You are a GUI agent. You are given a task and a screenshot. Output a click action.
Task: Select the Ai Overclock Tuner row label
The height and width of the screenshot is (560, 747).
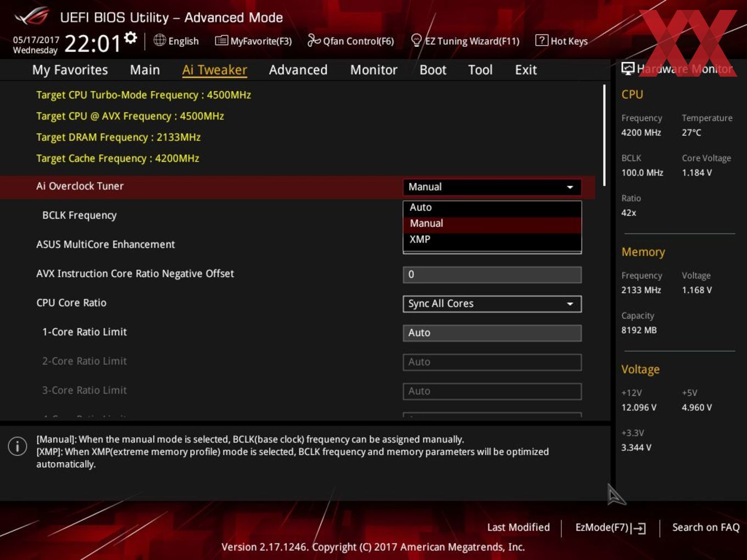pyautogui.click(x=80, y=186)
